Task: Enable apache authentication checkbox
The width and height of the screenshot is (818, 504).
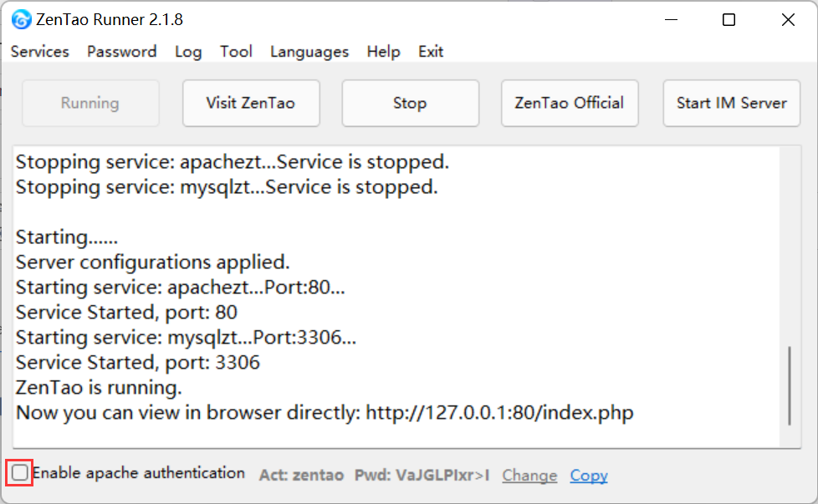Action: [x=20, y=473]
